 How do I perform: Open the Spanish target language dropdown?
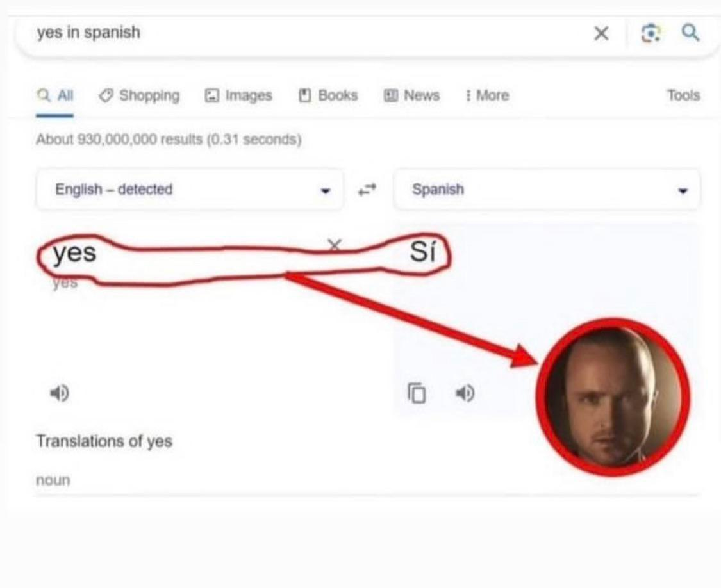click(547, 190)
